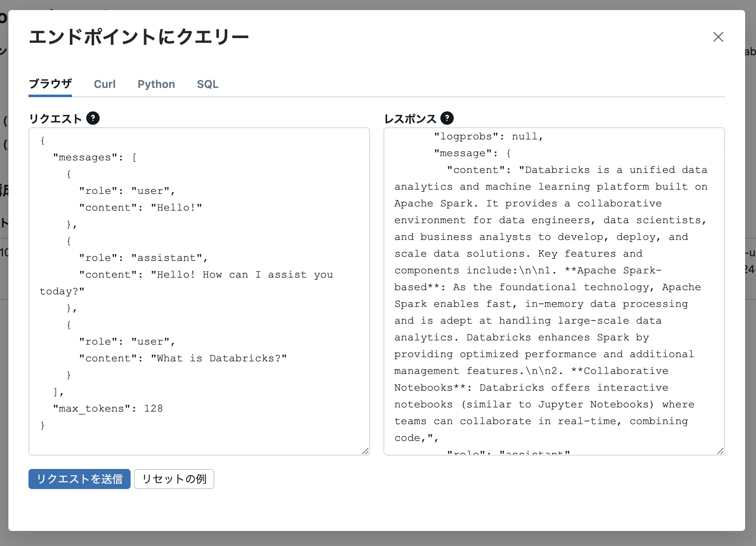Click the "max_tokens": 128 line
Viewport: 756px width, 546px height.
[x=108, y=408]
